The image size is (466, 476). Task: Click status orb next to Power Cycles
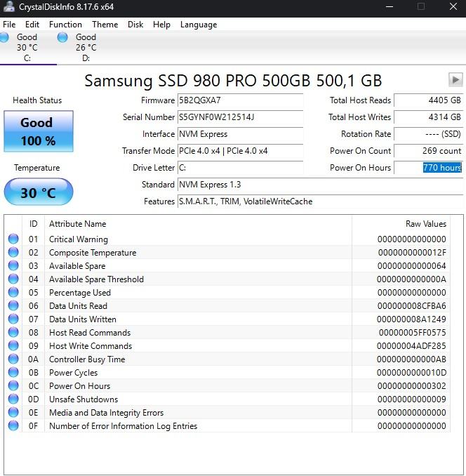click(x=13, y=373)
